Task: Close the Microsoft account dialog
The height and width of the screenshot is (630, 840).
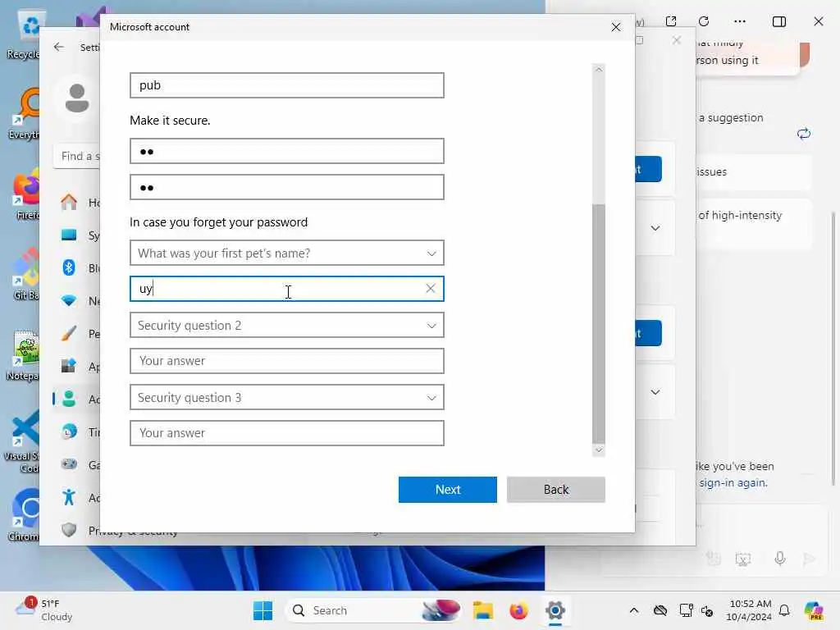Action: pyautogui.click(x=616, y=27)
